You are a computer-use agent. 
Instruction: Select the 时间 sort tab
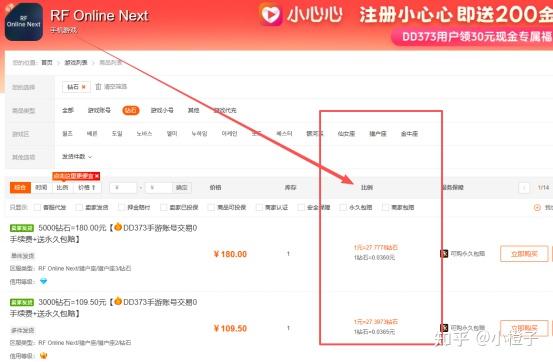[x=41, y=188]
